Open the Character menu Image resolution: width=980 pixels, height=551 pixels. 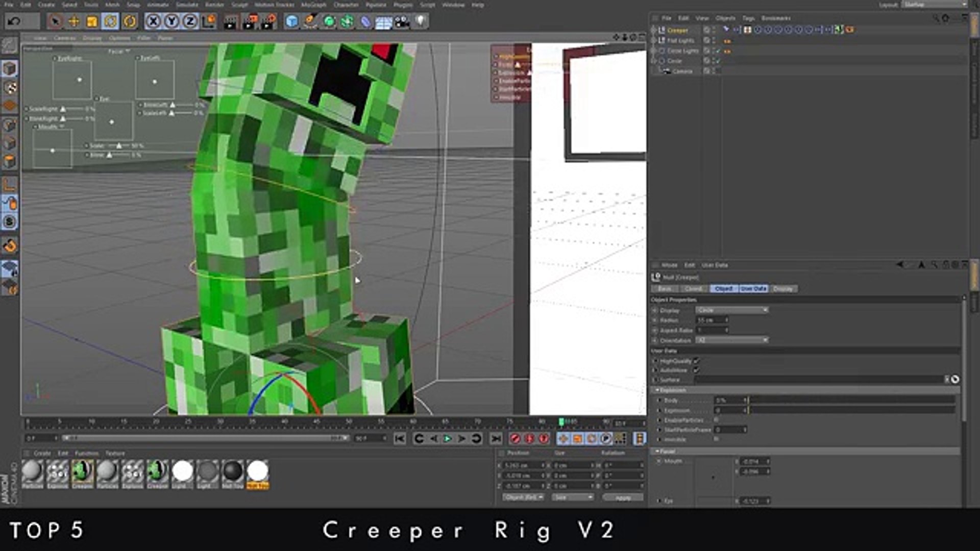(346, 5)
